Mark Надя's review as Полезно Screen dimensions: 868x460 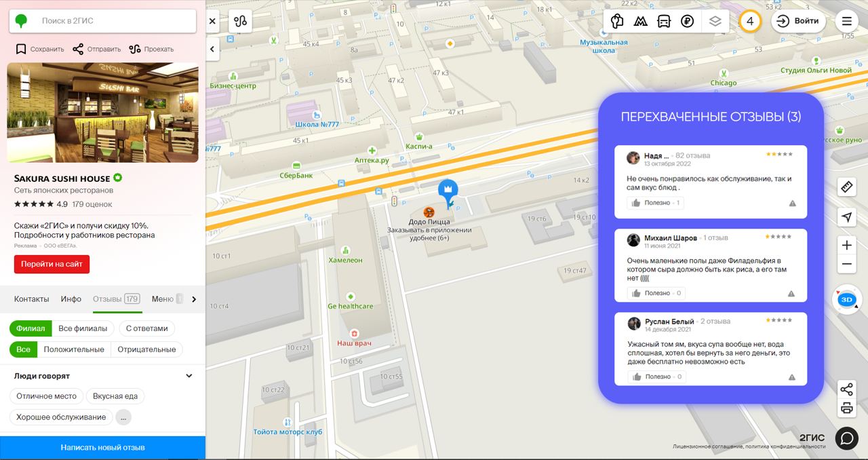(656, 203)
